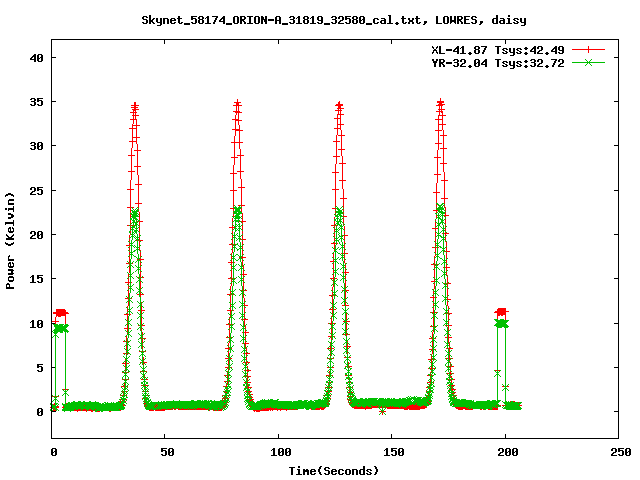
Task: Click the x-axis tick label 100
Action: pyautogui.click(x=280, y=452)
